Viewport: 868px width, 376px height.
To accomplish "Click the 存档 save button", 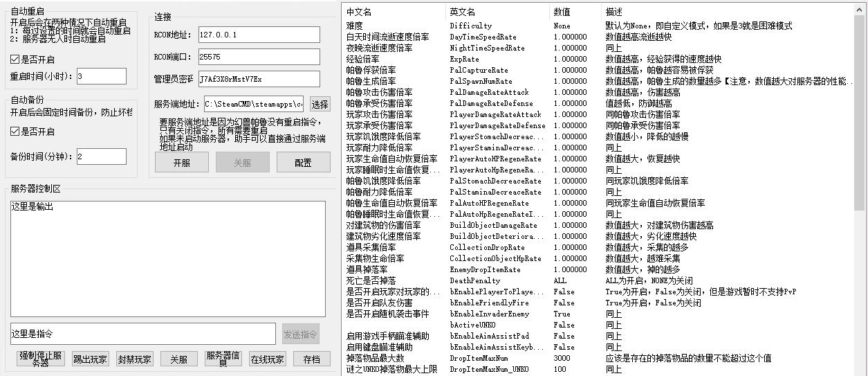I will (311, 359).
